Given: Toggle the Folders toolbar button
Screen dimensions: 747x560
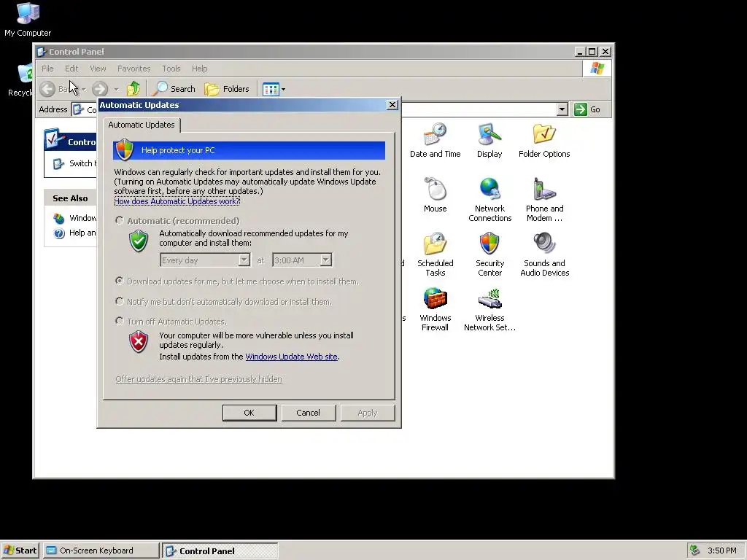Looking at the screenshot, I should tap(227, 88).
